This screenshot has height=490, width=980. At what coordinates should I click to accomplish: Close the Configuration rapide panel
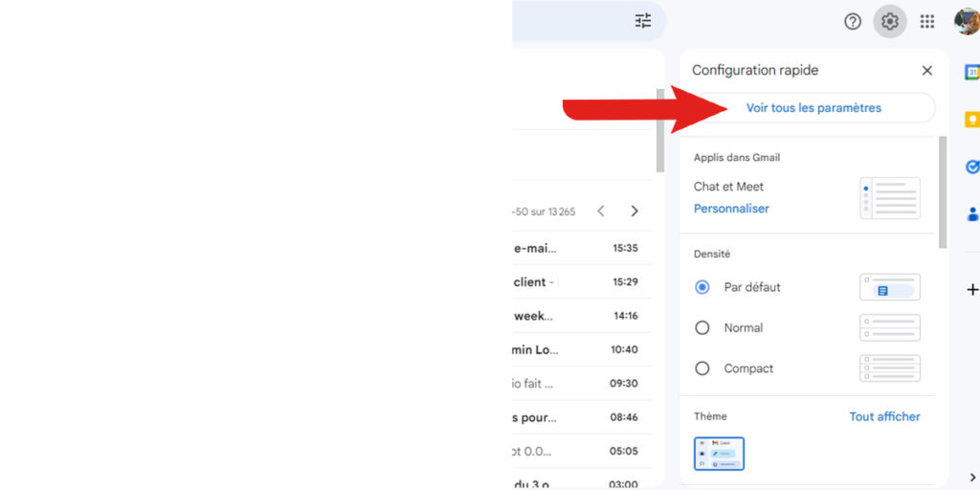coord(927,71)
